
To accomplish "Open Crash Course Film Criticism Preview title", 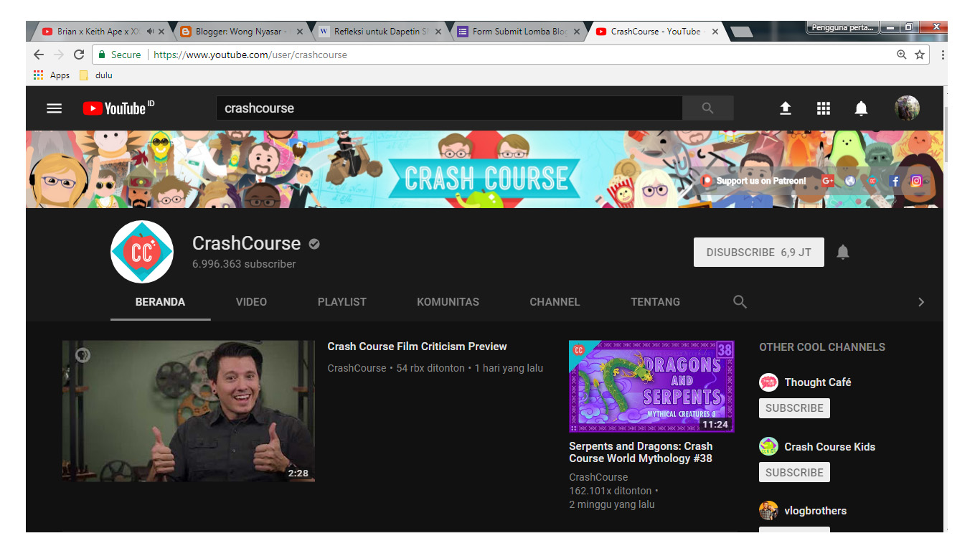I will tap(417, 347).
